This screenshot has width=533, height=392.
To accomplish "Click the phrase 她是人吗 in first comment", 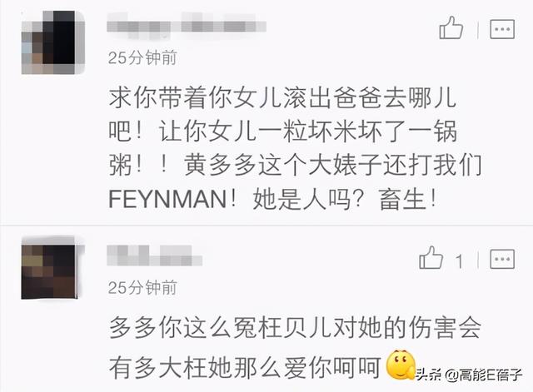I will pyautogui.click(x=301, y=200).
